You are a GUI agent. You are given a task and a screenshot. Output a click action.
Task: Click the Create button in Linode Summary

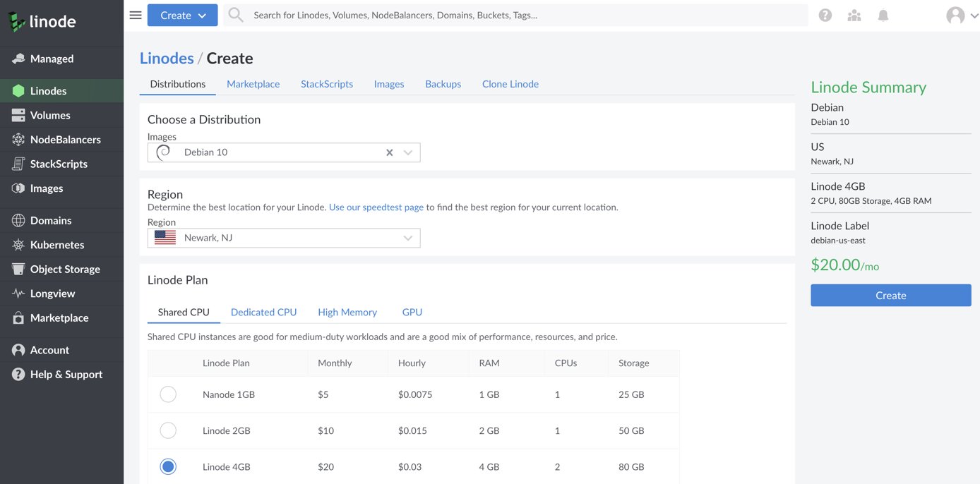tap(890, 296)
